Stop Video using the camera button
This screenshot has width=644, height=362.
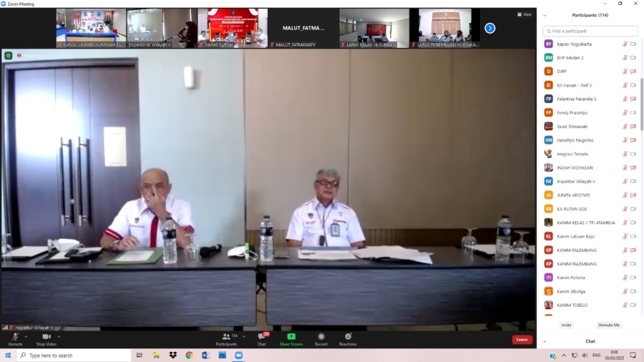point(46,337)
